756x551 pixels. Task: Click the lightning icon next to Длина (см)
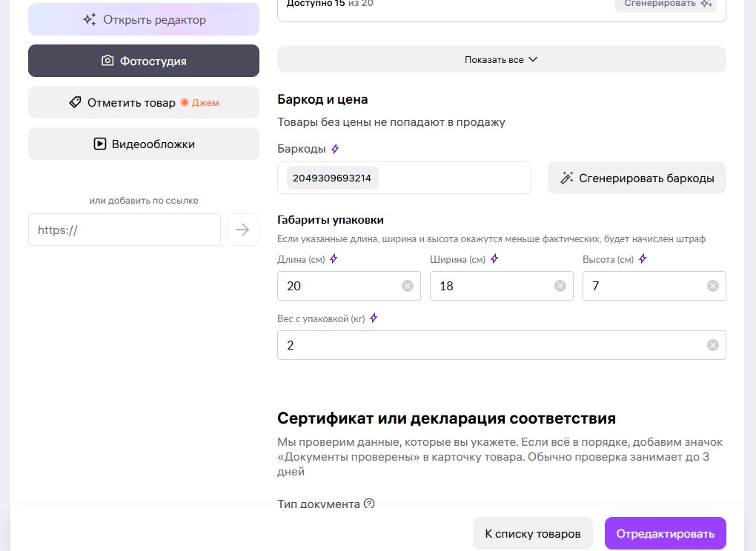tap(334, 258)
